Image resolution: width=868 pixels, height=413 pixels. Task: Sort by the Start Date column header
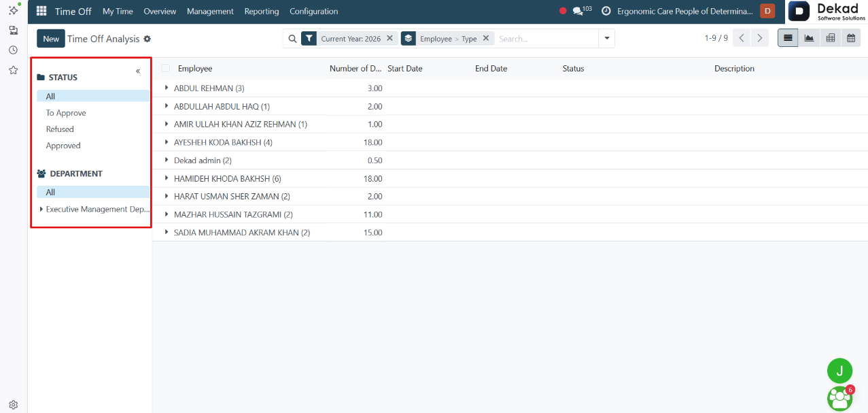pyautogui.click(x=405, y=68)
